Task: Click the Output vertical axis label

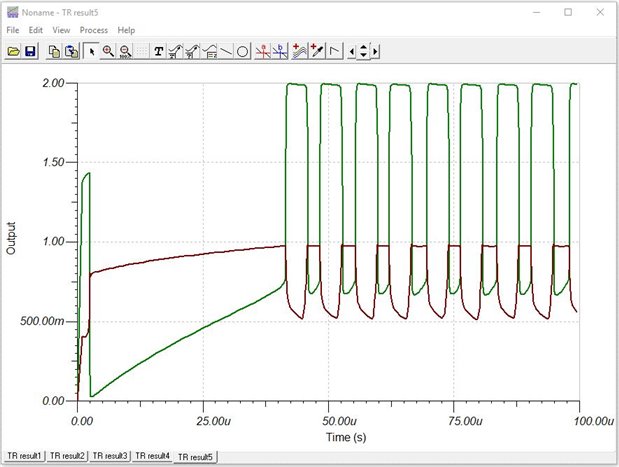Action: coord(11,238)
